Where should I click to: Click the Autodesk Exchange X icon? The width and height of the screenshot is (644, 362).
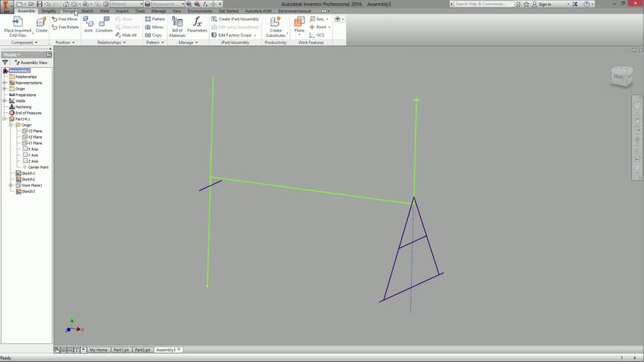[x=575, y=4]
